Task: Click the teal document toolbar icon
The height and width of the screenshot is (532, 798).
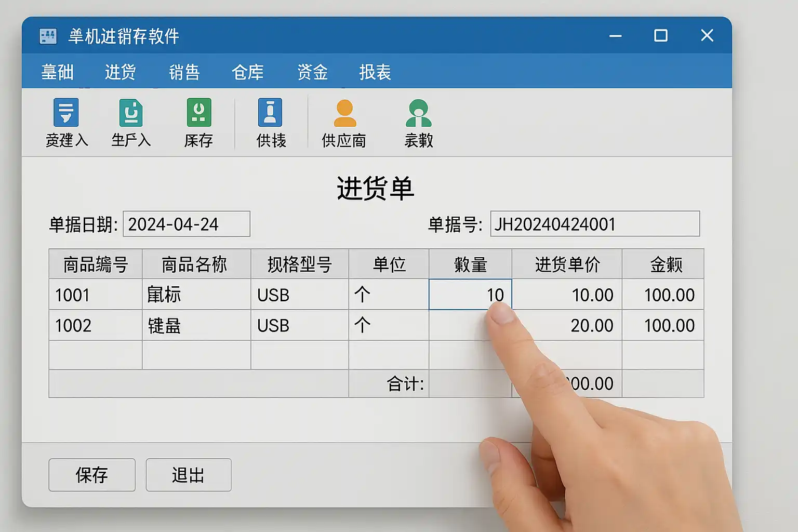Action: coord(131,112)
